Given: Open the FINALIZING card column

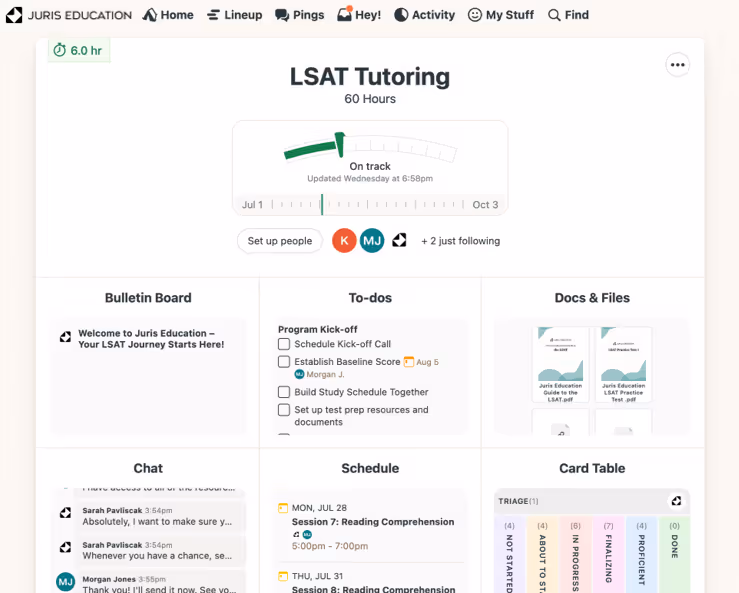Looking at the screenshot, I should pos(608,555).
